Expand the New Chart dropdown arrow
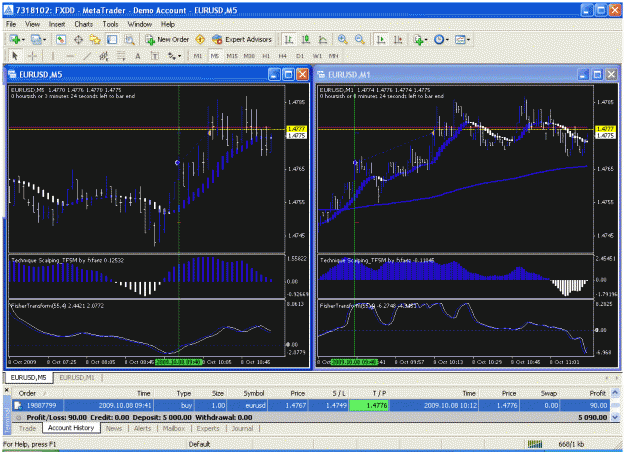The height and width of the screenshot is (452, 625). tap(23, 39)
